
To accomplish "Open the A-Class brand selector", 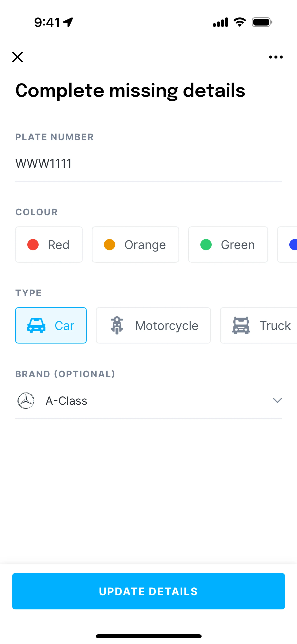I will pos(148,400).
